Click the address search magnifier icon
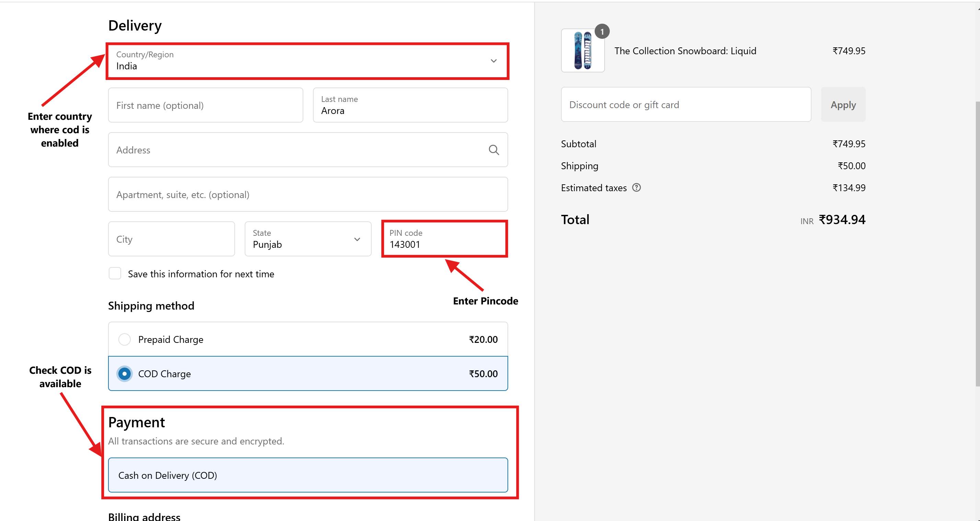Viewport: 980px width, 521px height. click(493, 150)
